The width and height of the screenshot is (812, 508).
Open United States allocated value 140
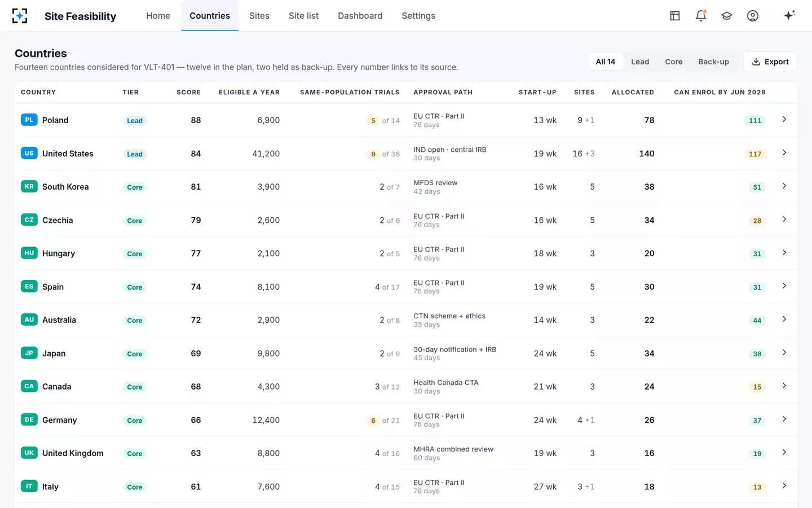[647, 154]
